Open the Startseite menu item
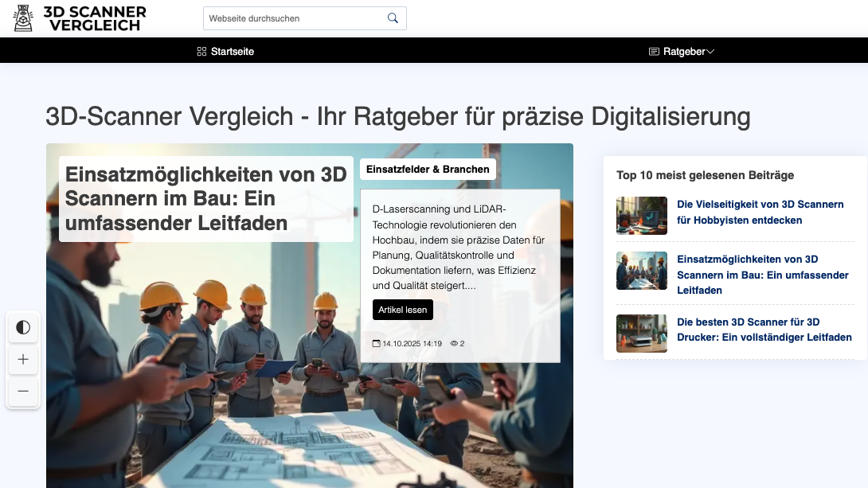 click(232, 51)
